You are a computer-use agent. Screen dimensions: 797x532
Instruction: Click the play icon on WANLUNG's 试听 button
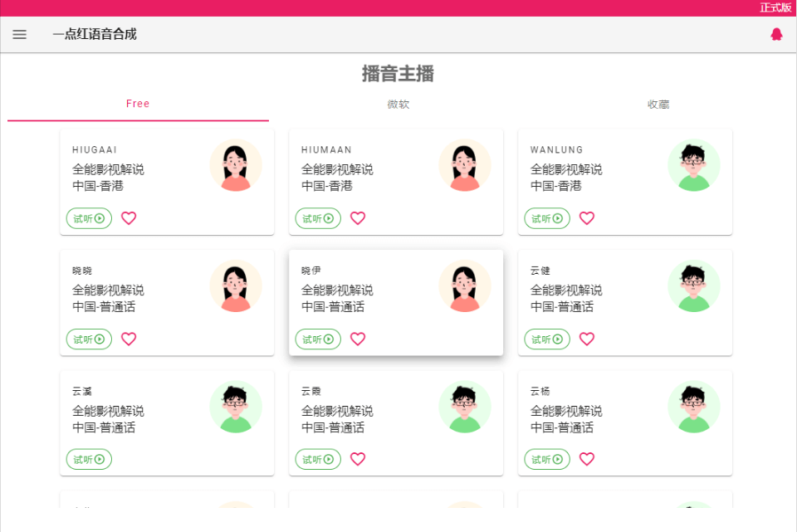[x=556, y=218]
